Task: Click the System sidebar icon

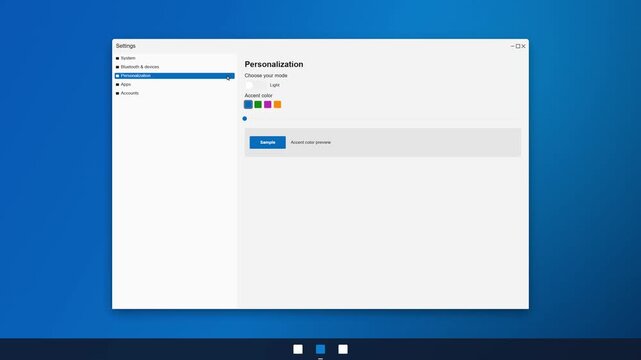Action: tap(118, 58)
